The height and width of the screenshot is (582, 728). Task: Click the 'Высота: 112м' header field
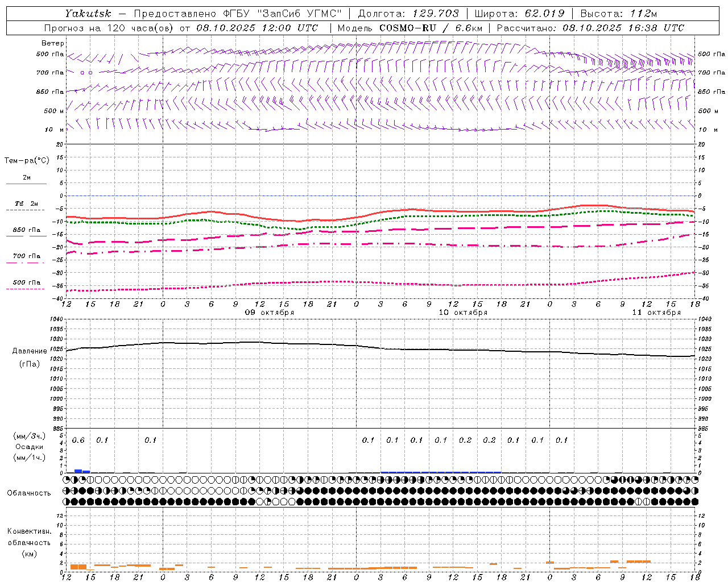[x=619, y=14]
